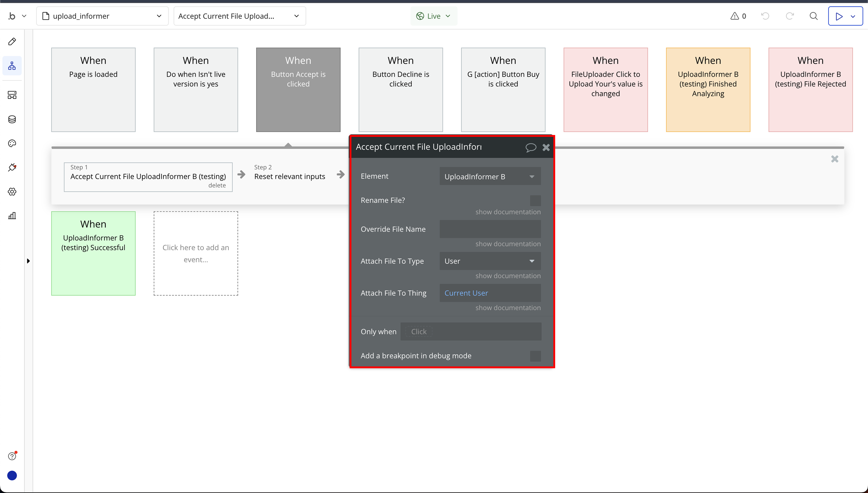Open the upload_informer page selector dropdown
868x493 pixels.
pos(102,16)
